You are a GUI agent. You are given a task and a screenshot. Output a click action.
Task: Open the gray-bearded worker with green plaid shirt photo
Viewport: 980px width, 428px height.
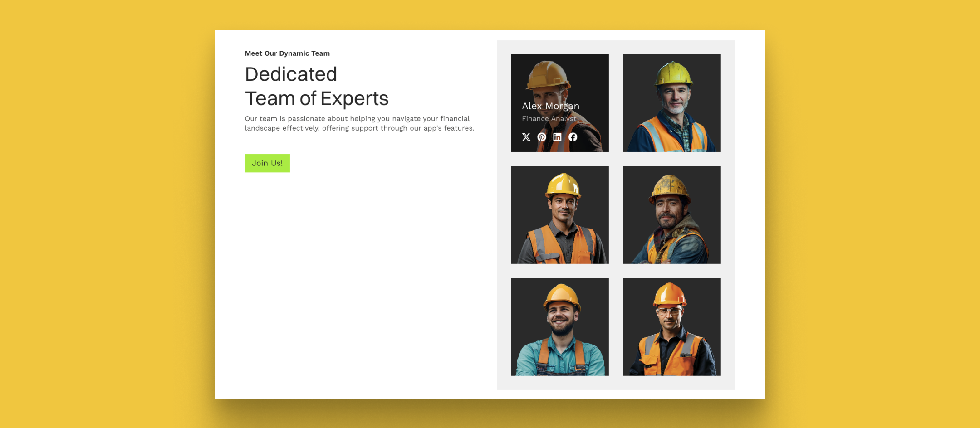[672, 103]
